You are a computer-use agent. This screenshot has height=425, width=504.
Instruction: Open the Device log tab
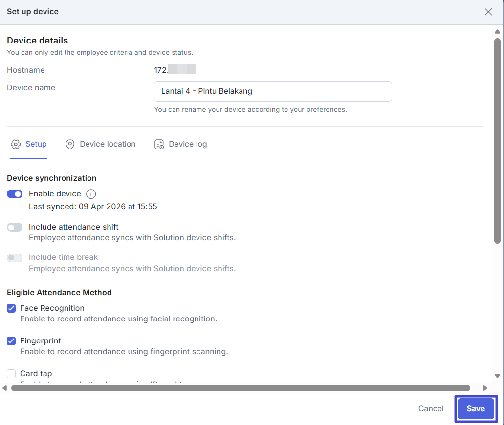pyautogui.click(x=181, y=144)
